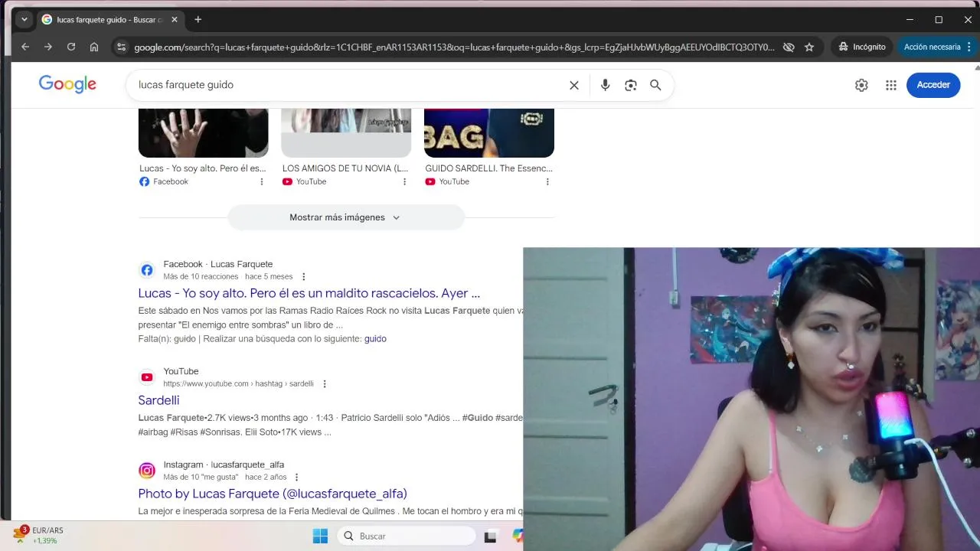Open more options for Instagram result
This screenshot has height=551, width=980.
click(296, 477)
